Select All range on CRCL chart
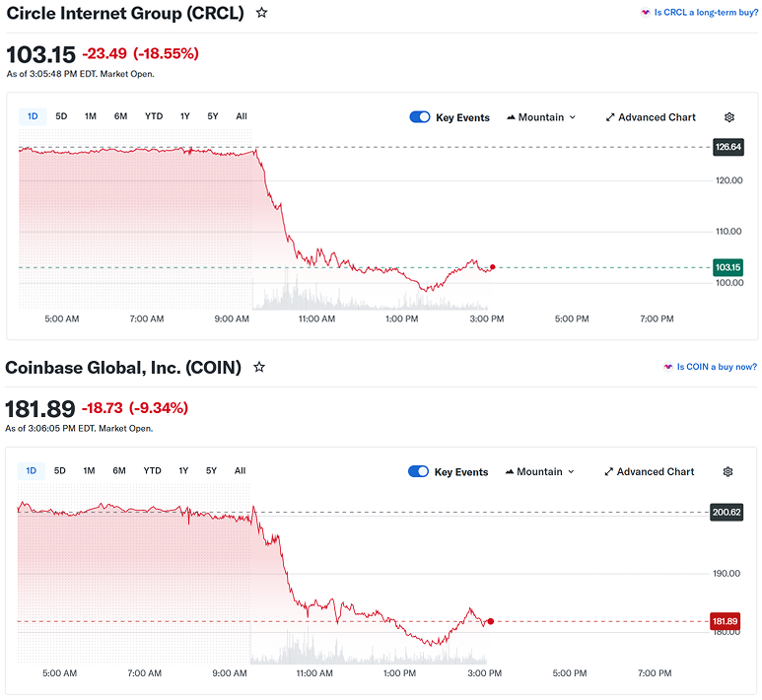Image resolution: width=762 pixels, height=700 pixels. 242,116
